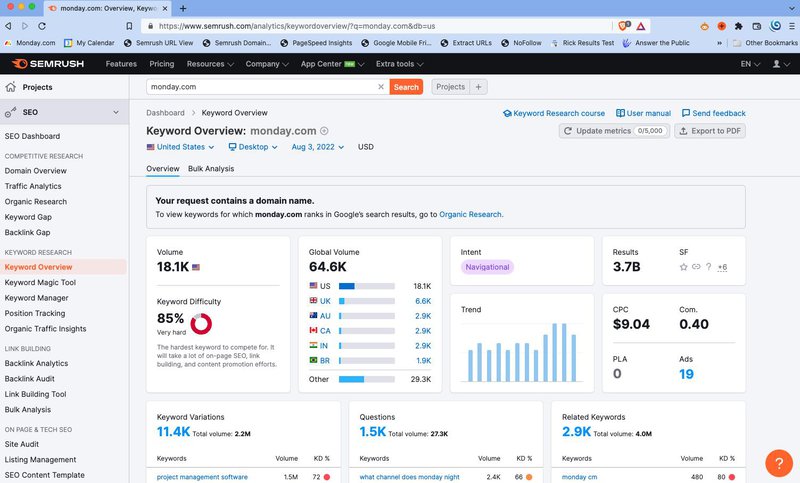The image size is (800, 483).
Task: Open the browser hamburger menu
Action: click(x=791, y=26)
